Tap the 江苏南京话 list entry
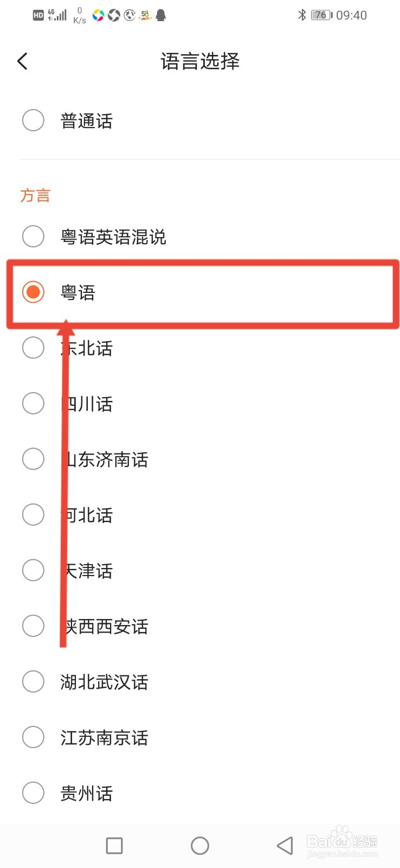 pyautogui.click(x=200, y=737)
